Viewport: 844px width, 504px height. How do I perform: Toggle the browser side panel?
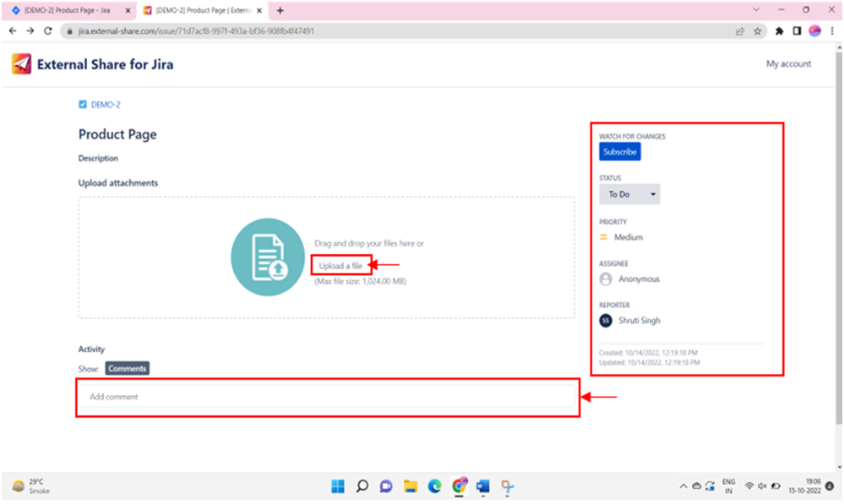[797, 31]
